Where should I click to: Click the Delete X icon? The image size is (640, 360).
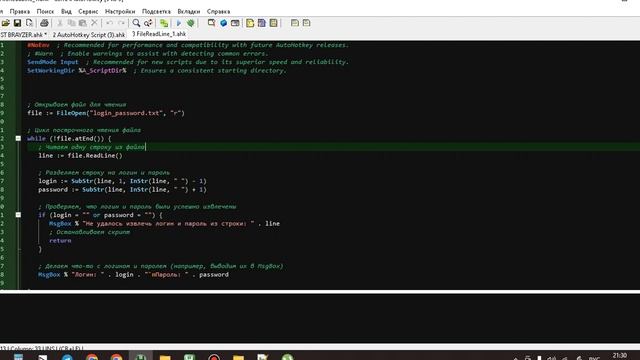94,23
